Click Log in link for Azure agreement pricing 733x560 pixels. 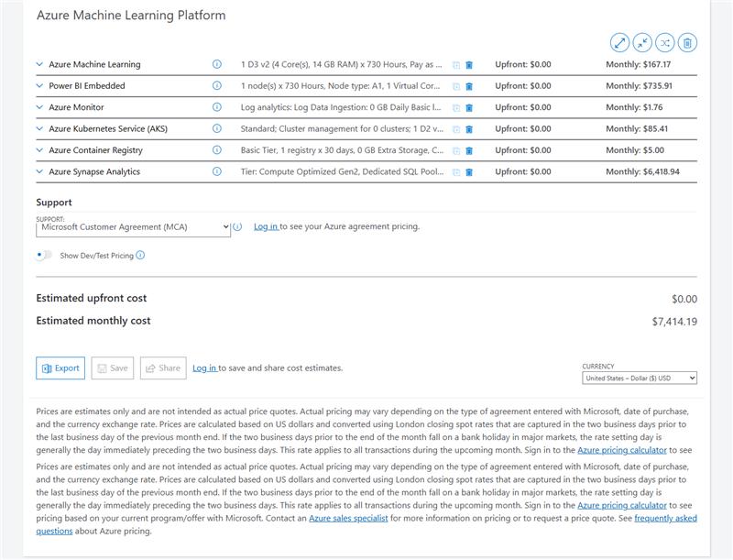point(266,226)
